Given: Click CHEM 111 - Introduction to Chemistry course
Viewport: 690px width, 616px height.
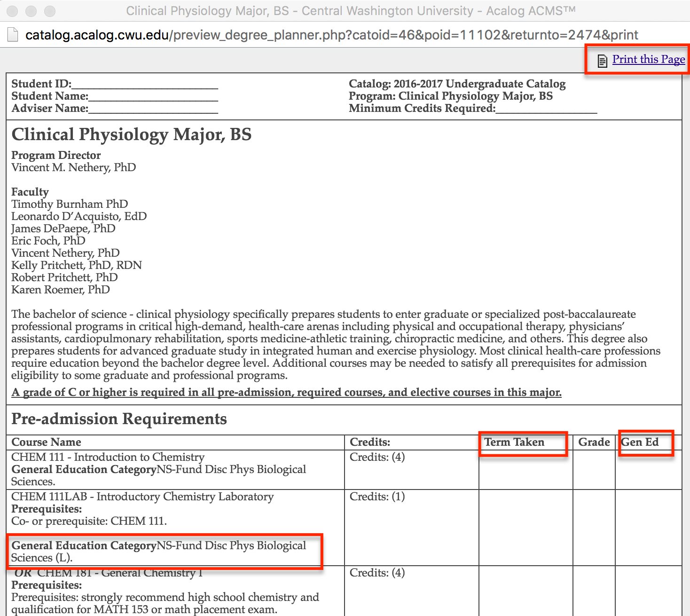Looking at the screenshot, I should 108,457.
